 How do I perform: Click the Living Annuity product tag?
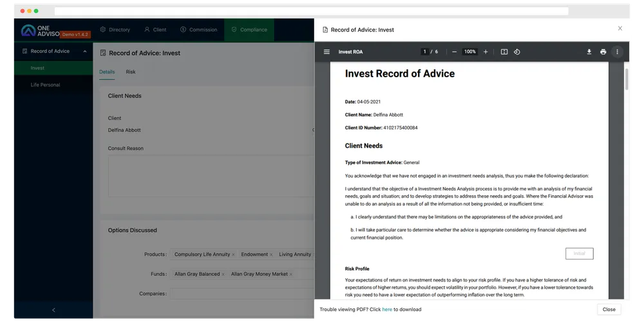click(x=295, y=254)
